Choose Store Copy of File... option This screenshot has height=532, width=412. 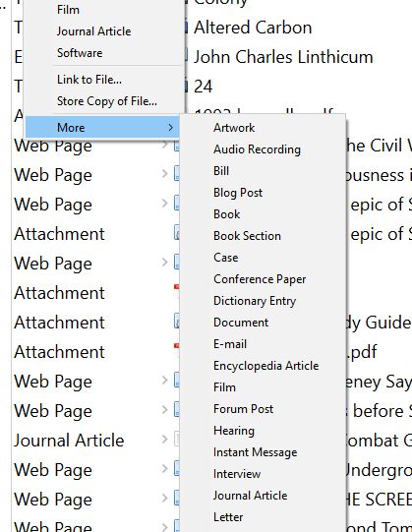[x=107, y=101]
